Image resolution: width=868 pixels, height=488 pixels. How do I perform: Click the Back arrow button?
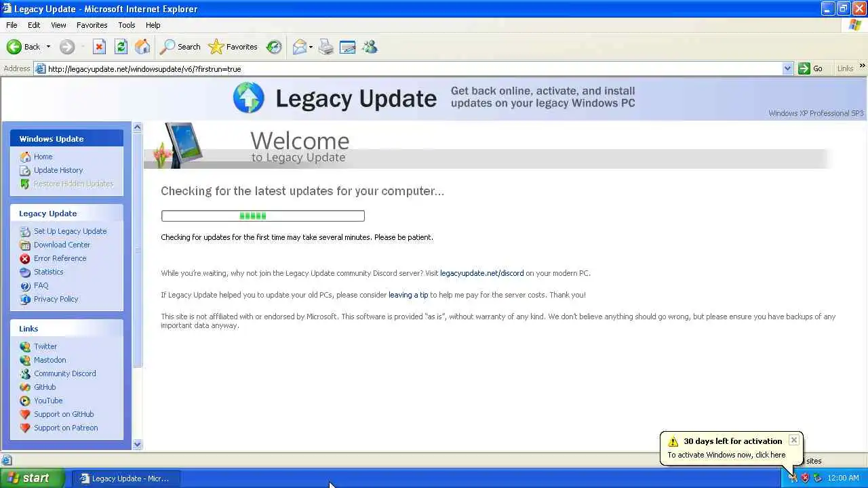[x=23, y=47]
